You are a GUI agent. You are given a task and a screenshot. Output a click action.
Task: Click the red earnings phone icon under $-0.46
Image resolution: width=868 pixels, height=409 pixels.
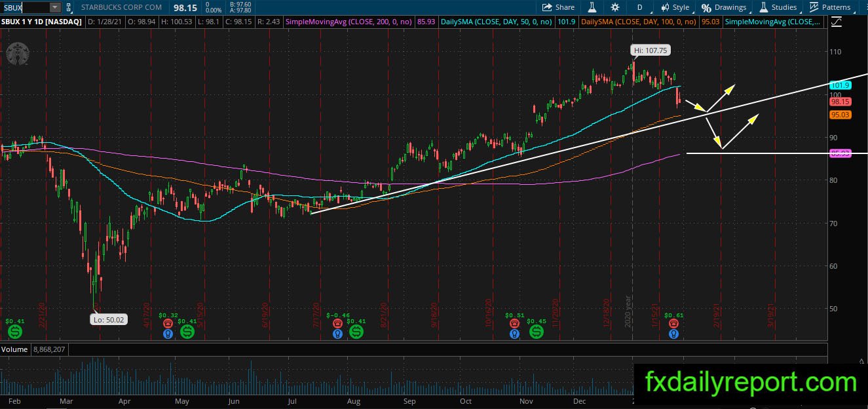point(337,323)
